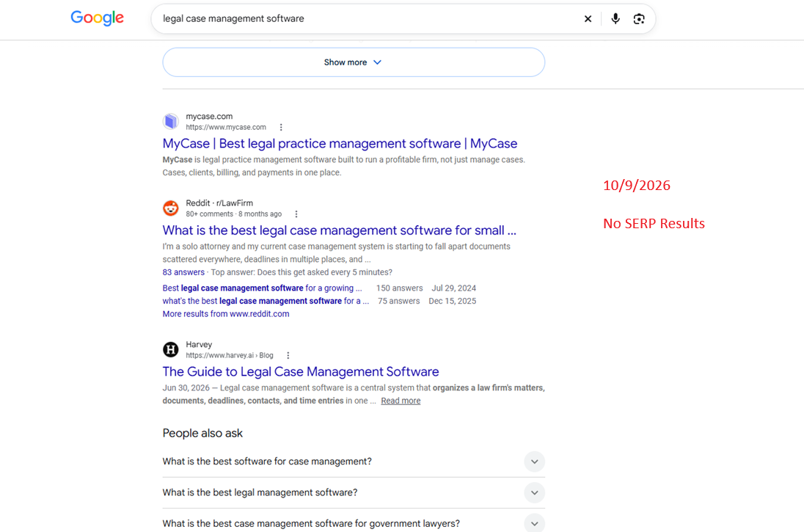This screenshot has width=804, height=532.
Task: Start voice search with microphone icon
Action: point(615,19)
